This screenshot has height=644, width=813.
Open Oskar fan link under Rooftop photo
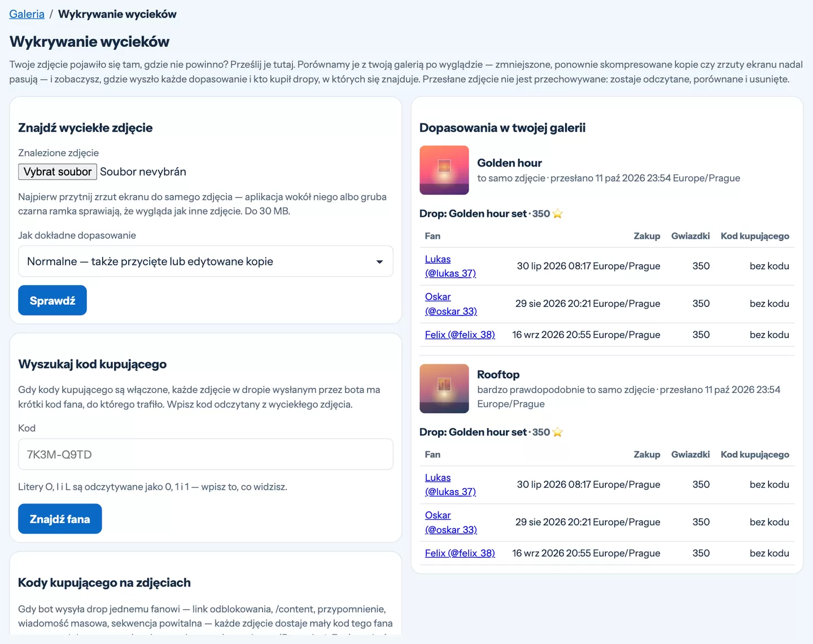click(x=451, y=522)
